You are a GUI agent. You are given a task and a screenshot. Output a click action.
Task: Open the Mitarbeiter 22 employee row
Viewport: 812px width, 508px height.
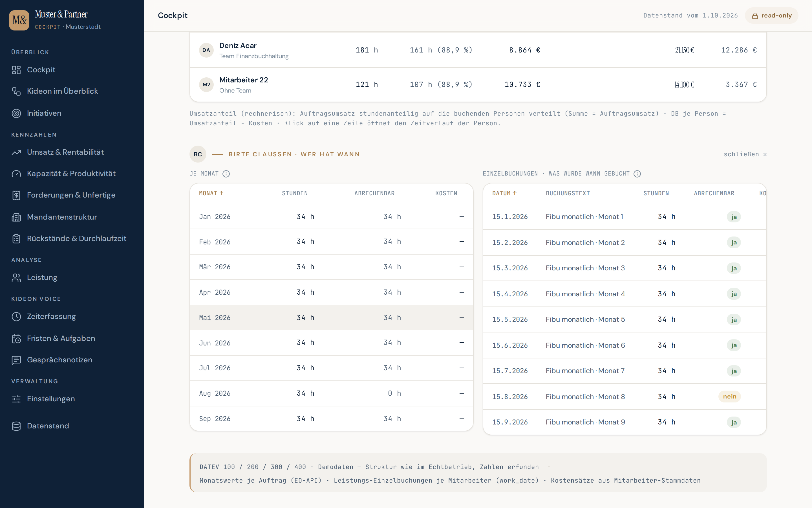[x=478, y=85]
